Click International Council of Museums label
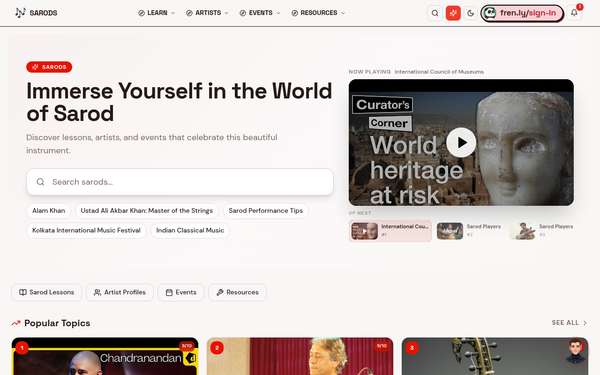This screenshot has height=375, width=600. [439, 72]
